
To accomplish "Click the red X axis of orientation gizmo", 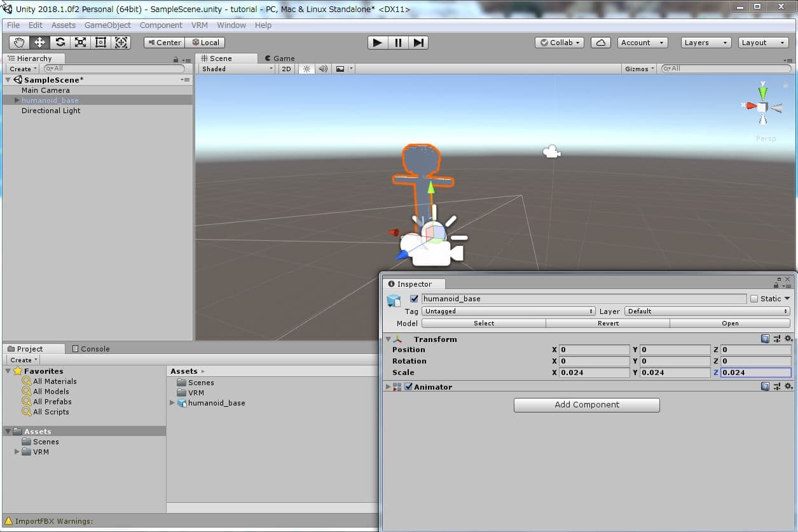I will click(x=751, y=106).
